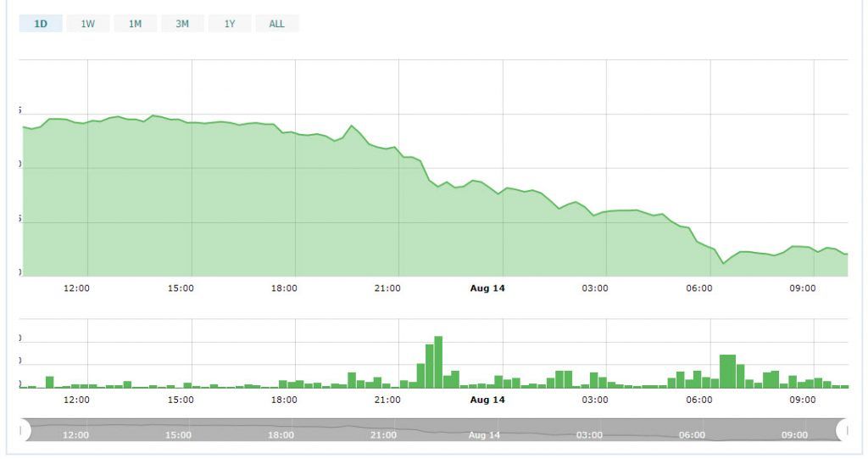Show the 3M chart range
This screenshot has height=459, width=868.
[182, 24]
